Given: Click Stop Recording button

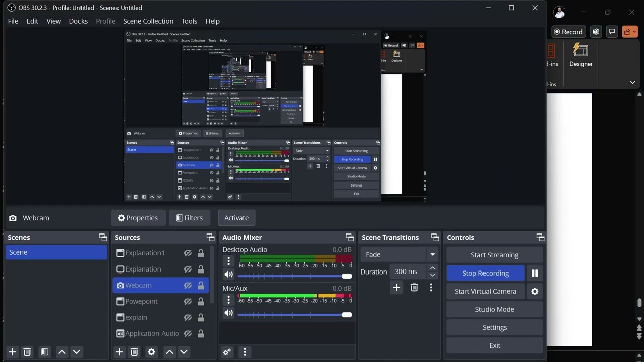Looking at the screenshot, I should point(486,273).
